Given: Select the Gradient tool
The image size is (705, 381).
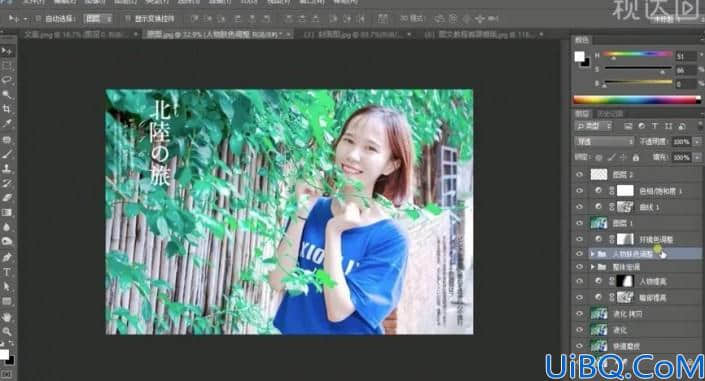Looking at the screenshot, I should [x=7, y=212].
